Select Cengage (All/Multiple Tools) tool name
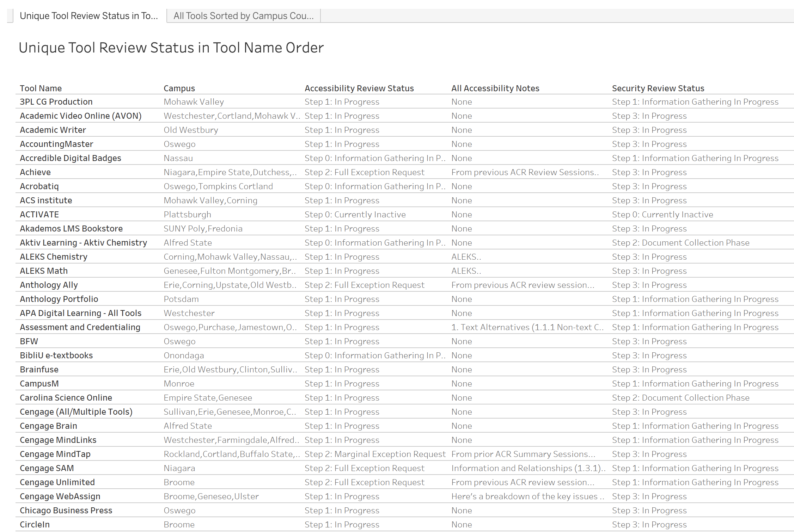The height and width of the screenshot is (532, 794). click(76, 412)
